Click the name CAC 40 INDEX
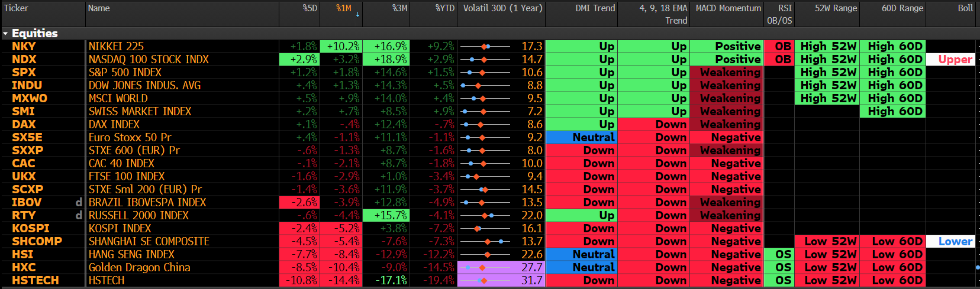This screenshot has height=289, width=980. pos(121,163)
